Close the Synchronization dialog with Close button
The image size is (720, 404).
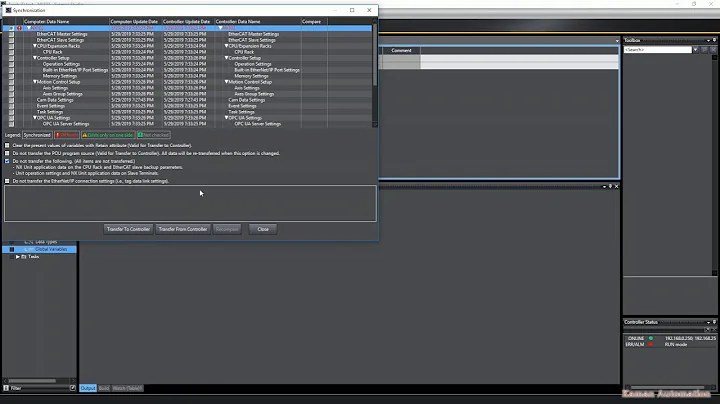[x=263, y=229]
